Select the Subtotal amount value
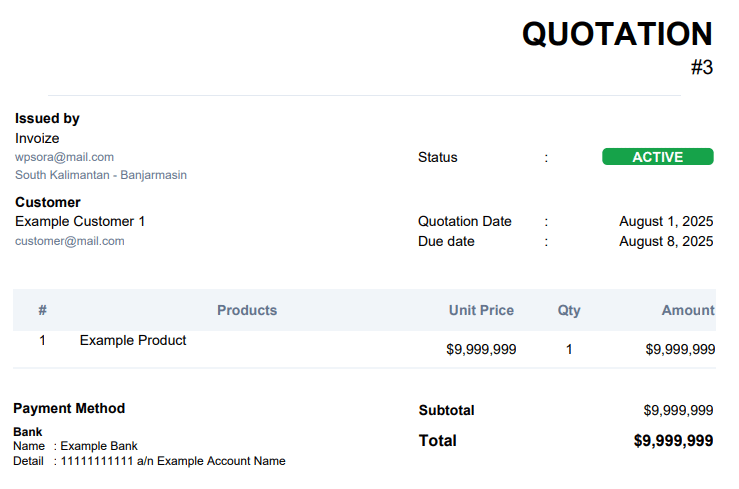This screenshot has width=739, height=489. (x=678, y=410)
